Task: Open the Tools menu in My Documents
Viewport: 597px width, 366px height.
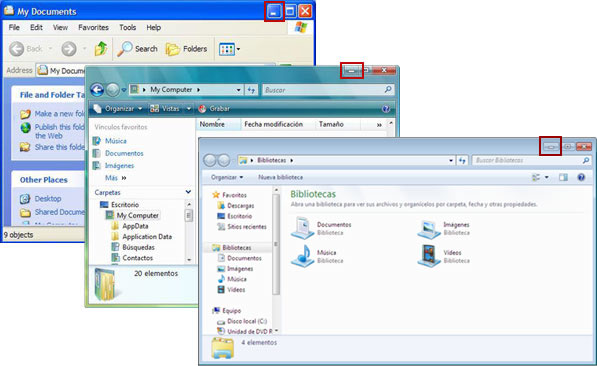Action: tap(128, 27)
